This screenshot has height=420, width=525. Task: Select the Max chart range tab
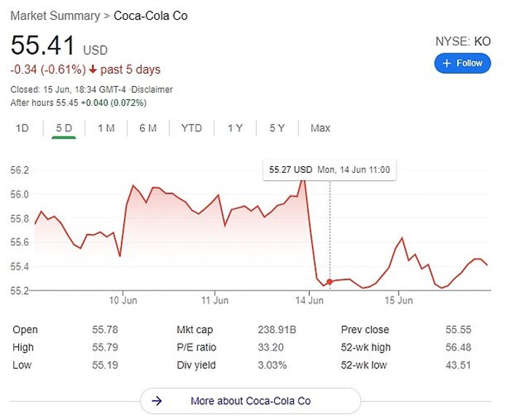320,128
